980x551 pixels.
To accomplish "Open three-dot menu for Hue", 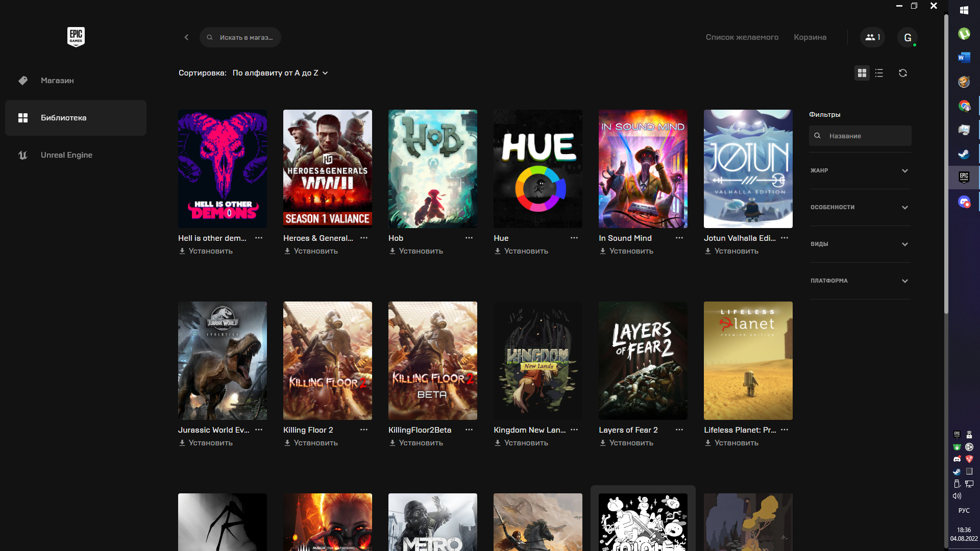I will 574,238.
